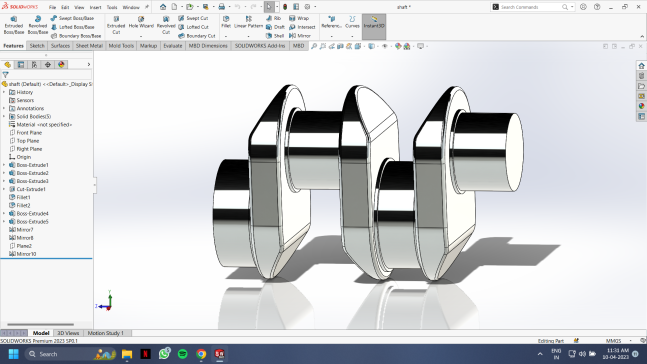The height and width of the screenshot is (364, 647).
Task: Open the DisplayManager tab icon
Action: click(61, 65)
